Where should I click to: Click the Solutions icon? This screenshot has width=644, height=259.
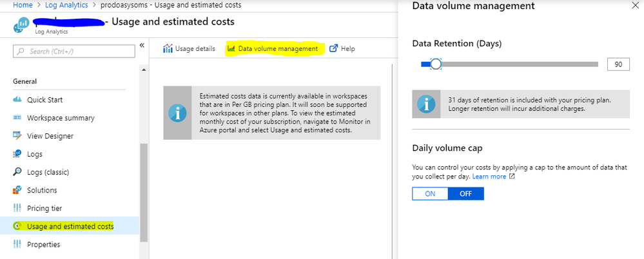17,190
